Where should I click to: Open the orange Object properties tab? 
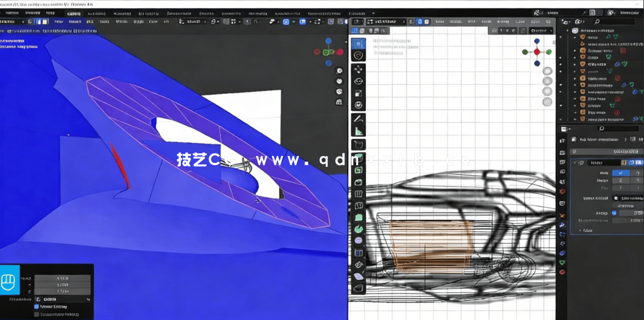(x=562, y=214)
